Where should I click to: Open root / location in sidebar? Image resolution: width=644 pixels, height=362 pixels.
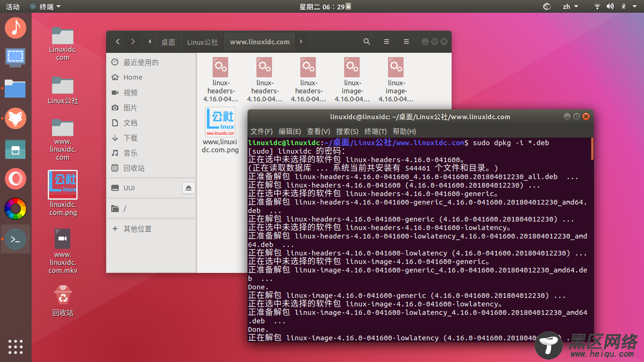[x=151, y=208]
